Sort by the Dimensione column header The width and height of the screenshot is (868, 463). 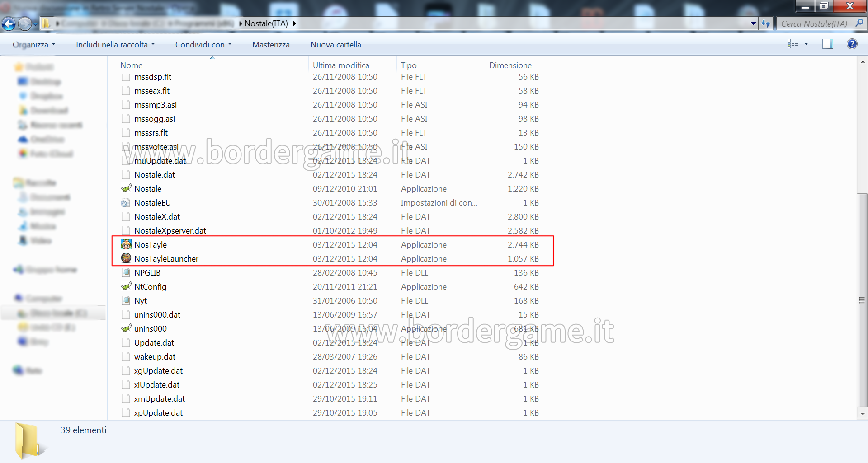pos(510,65)
